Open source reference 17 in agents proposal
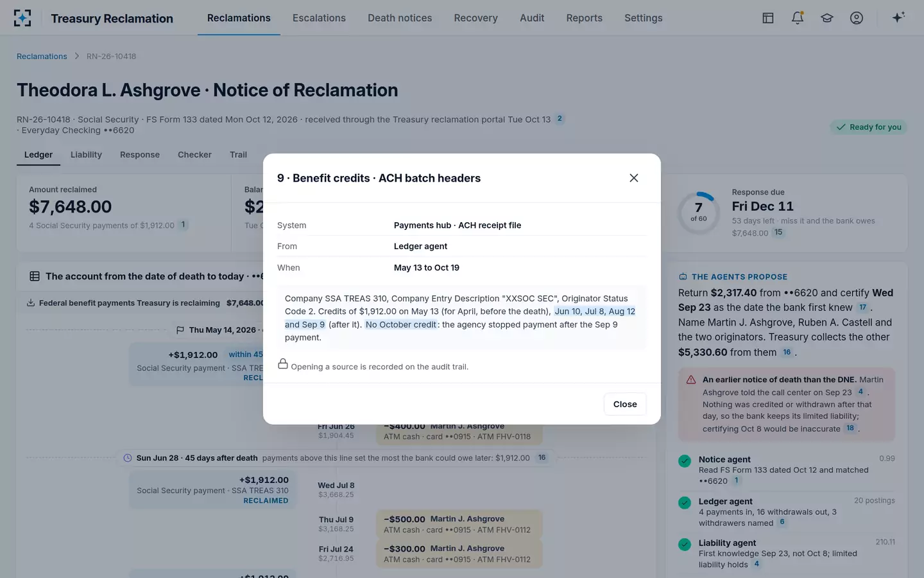Image resolution: width=924 pixels, height=578 pixels. [863, 308]
